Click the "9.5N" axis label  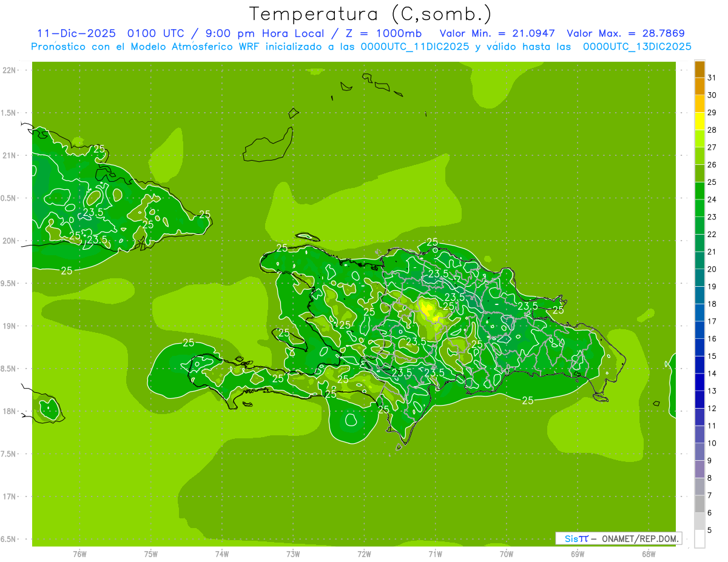[9, 284]
